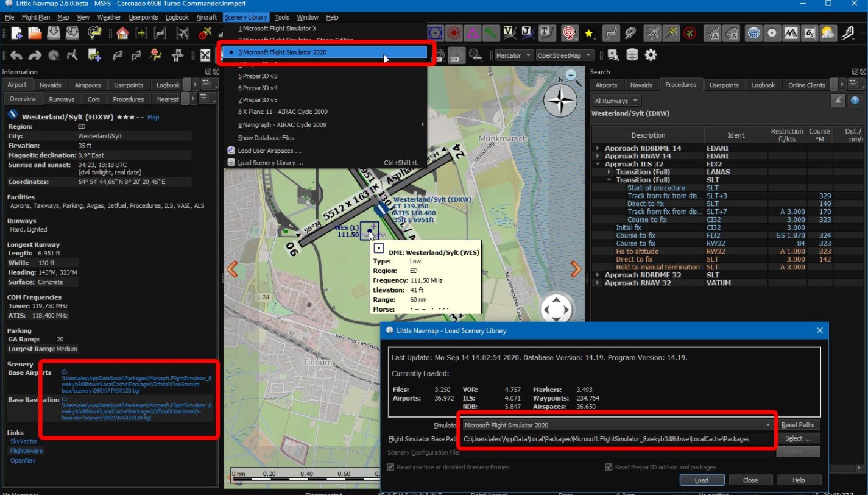Click the Load button in Load Scenery Library
This screenshot has width=868, height=495.
pos(701,480)
